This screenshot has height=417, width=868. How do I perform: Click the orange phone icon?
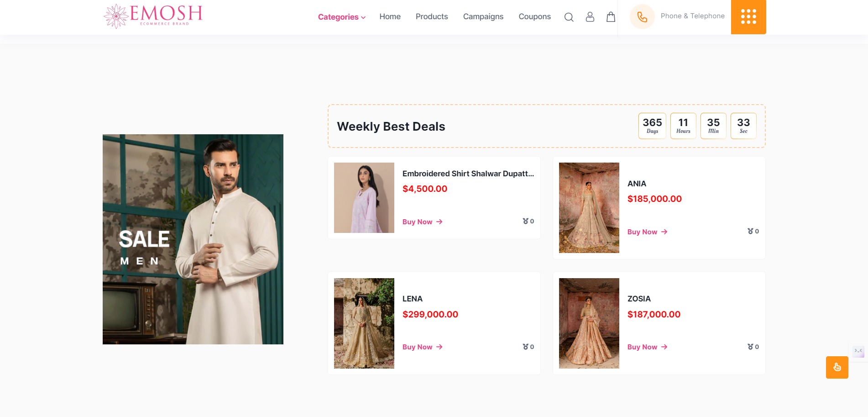pos(642,17)
